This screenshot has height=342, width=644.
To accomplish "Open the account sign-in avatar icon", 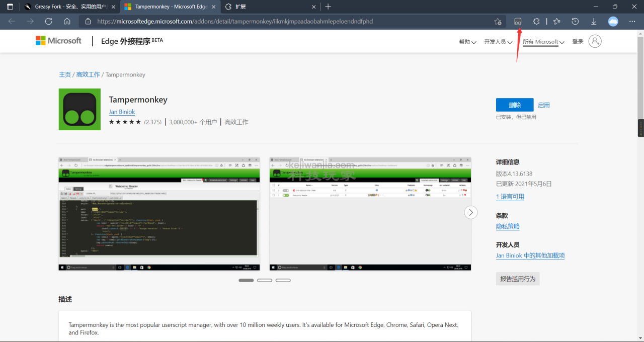I will coord(595,41).
